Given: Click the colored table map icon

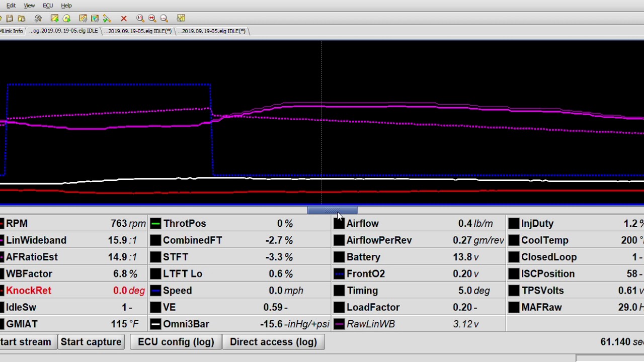Looking at the screenshot, I should pyautogui.click(x=95, y=19).
